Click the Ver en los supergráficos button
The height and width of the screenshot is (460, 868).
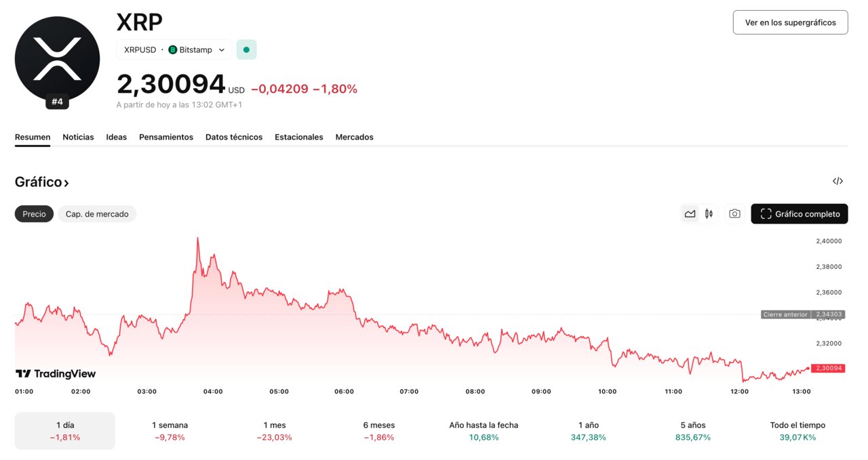[790, 22]
